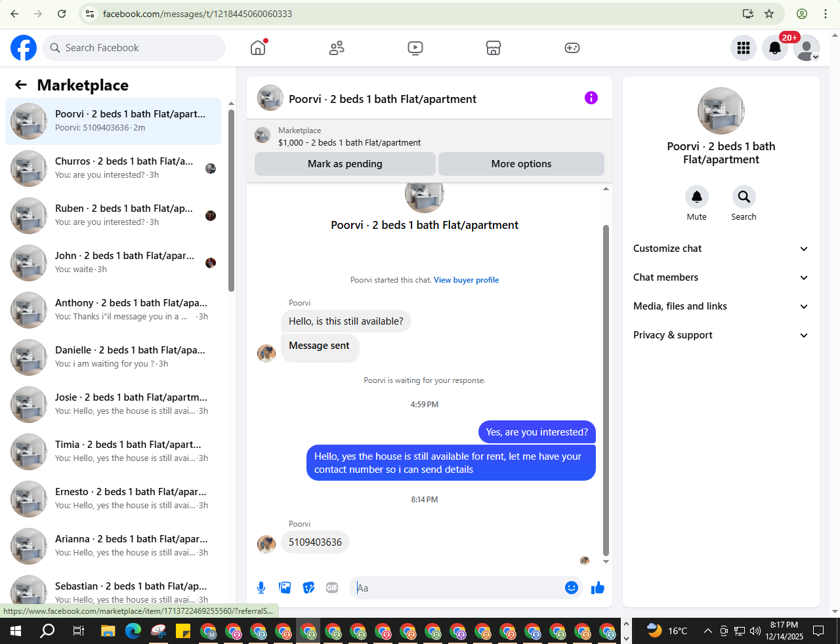Open Chrome's three-dot menu
The width and height of the screenshot is (840, 644).
tap(826, 14)
